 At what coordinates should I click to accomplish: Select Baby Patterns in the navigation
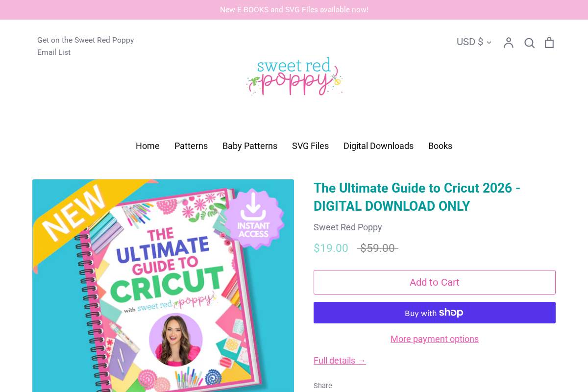pyautogui.click(x=250, y=146)
